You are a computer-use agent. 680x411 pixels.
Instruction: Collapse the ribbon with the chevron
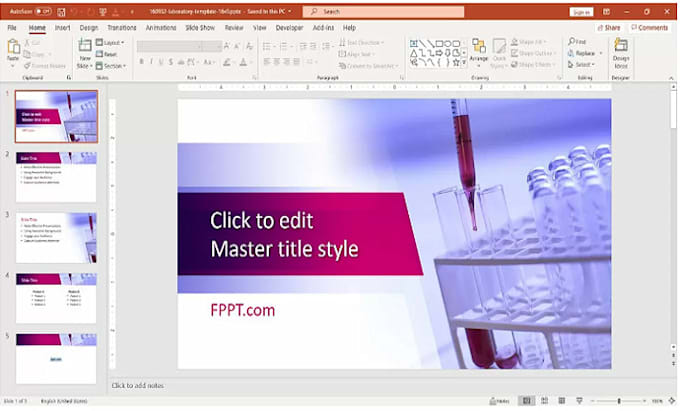(x=671, y=78)
